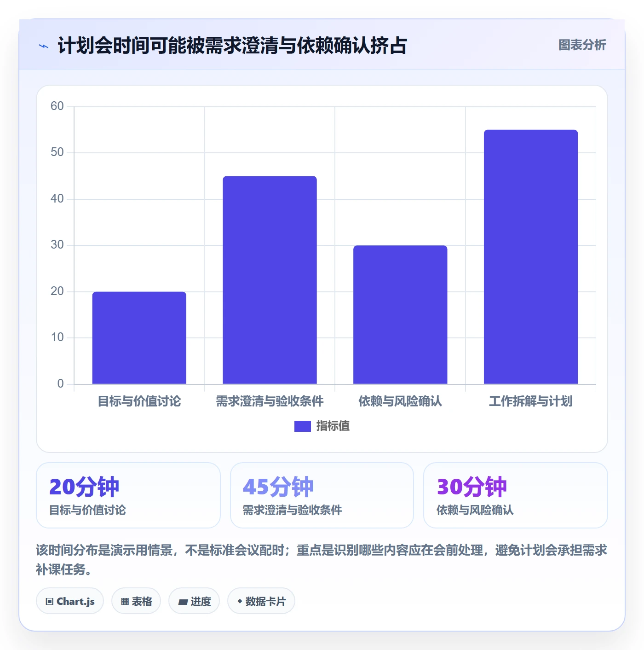Click the 图表分析 label in header
Image resolution: width=644 pixels, height=650 pixels.
tap(582, 45)
